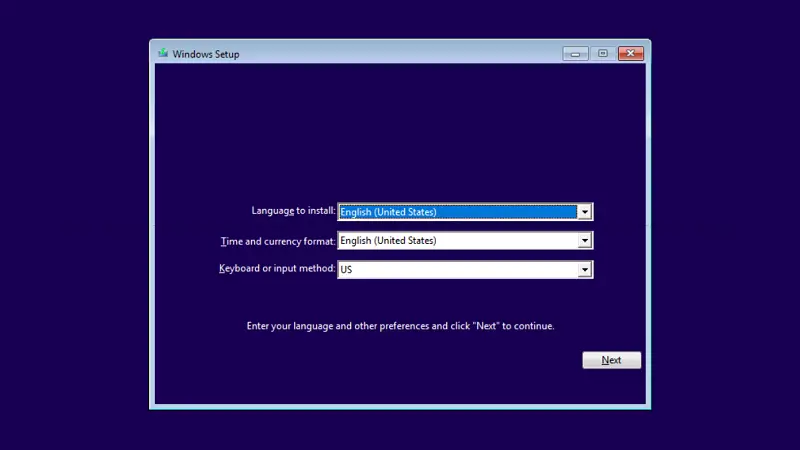Image resolution: width=800 pixels, height=450 pixels.
Task: Click the "Windows Setup" title text
Action: pos(206,54)
